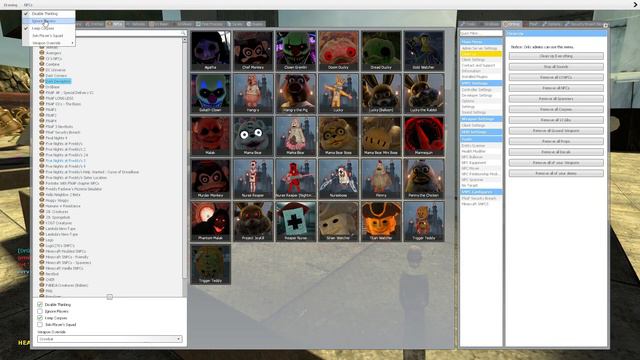Click the Quick Filter input field
This screenshot has width=640, height=360.
pyautogui.click(x=481, y=33)
